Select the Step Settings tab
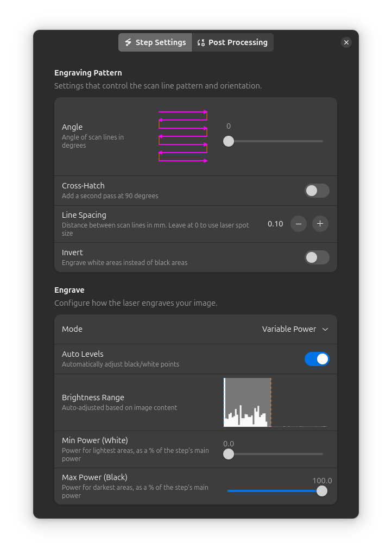Image resolution: width=392 pixels, height=555 pixels. [155, 42]
